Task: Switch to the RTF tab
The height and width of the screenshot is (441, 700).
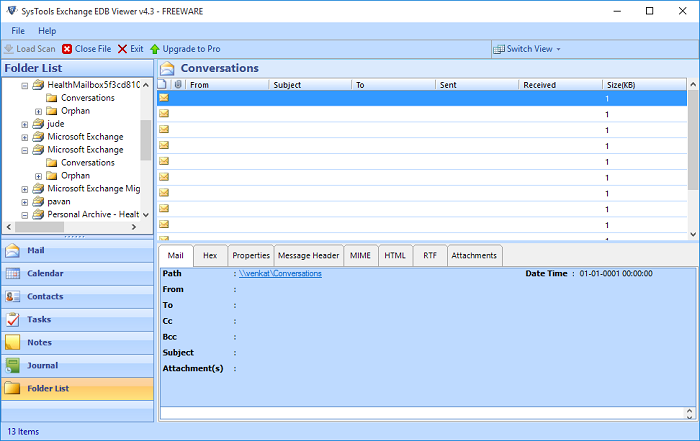Action: point(430,255)
